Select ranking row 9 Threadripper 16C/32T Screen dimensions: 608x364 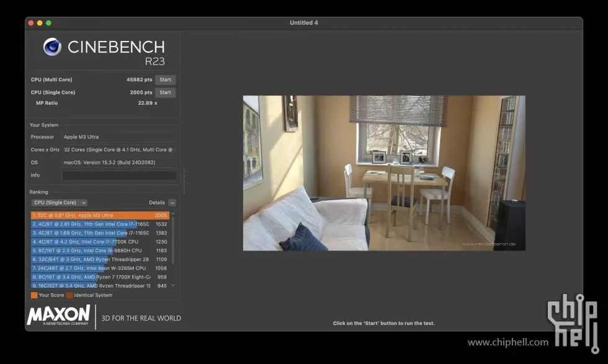[100, 286]
